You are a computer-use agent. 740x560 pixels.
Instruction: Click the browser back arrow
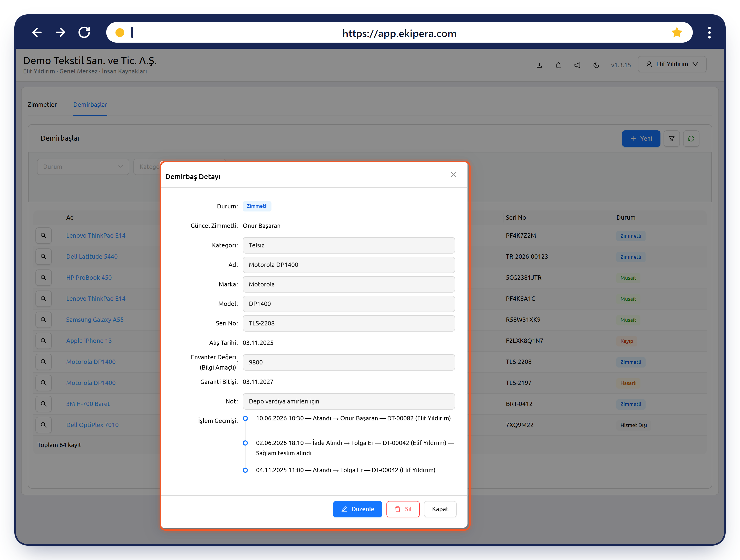coord(37,32)
